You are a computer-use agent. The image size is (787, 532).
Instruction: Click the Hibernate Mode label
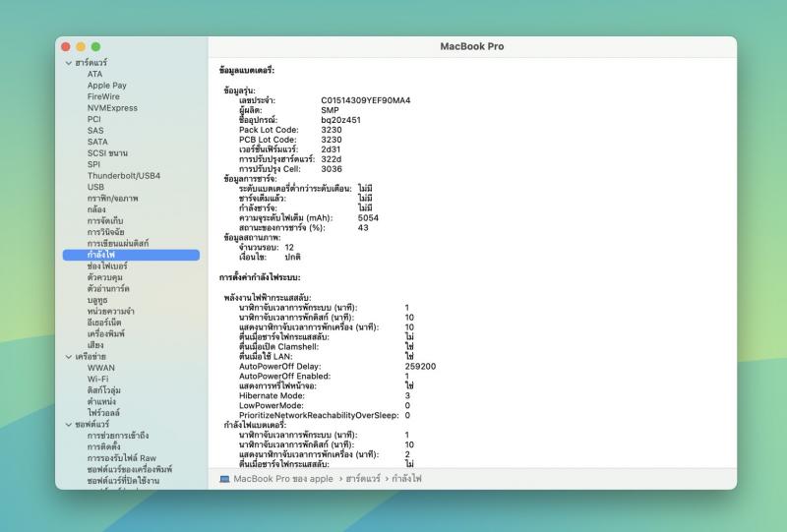272,395
